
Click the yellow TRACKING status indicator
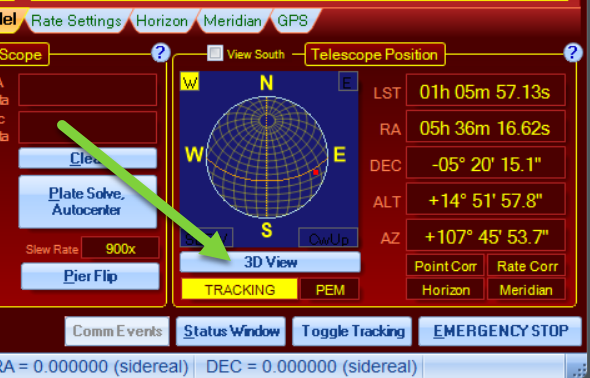coord(240,289)
